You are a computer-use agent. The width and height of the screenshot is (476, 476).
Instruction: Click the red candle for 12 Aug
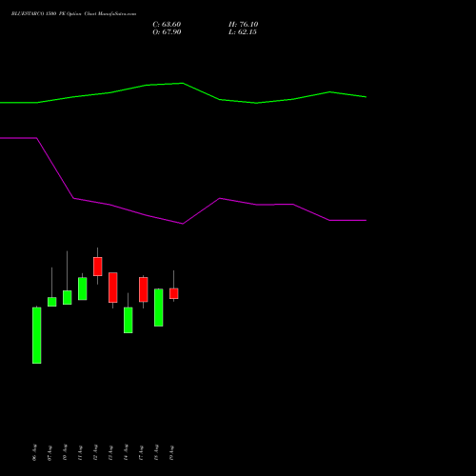tap(98, 267)
